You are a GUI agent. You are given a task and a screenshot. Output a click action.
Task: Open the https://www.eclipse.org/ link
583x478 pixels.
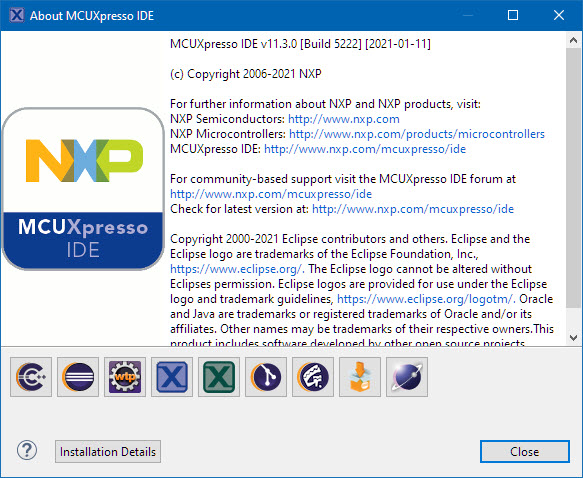[237, 269]
